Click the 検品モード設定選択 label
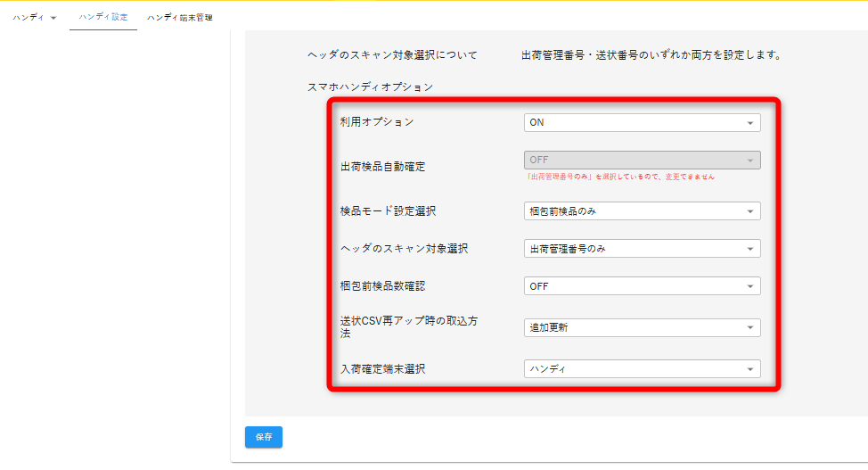The width and height of the screenshot is (868, 470). coord(388,211)
